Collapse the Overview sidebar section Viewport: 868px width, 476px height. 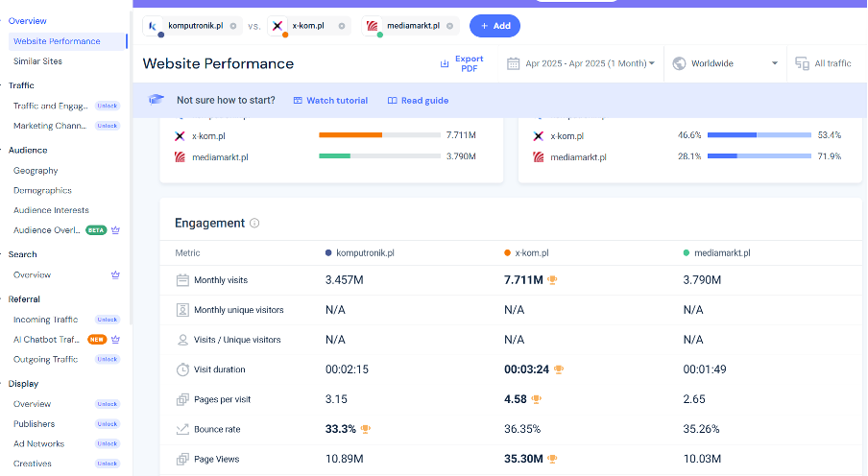coord(27,21)
